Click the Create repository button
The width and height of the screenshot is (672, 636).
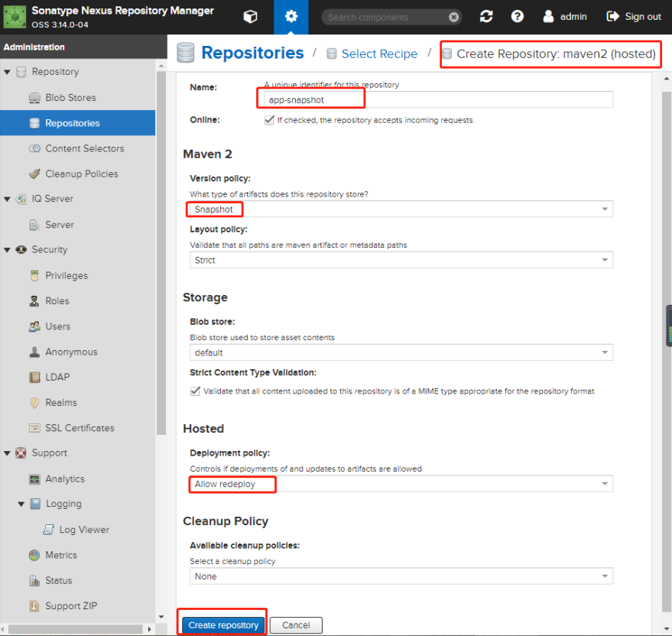tap(223, 625)
